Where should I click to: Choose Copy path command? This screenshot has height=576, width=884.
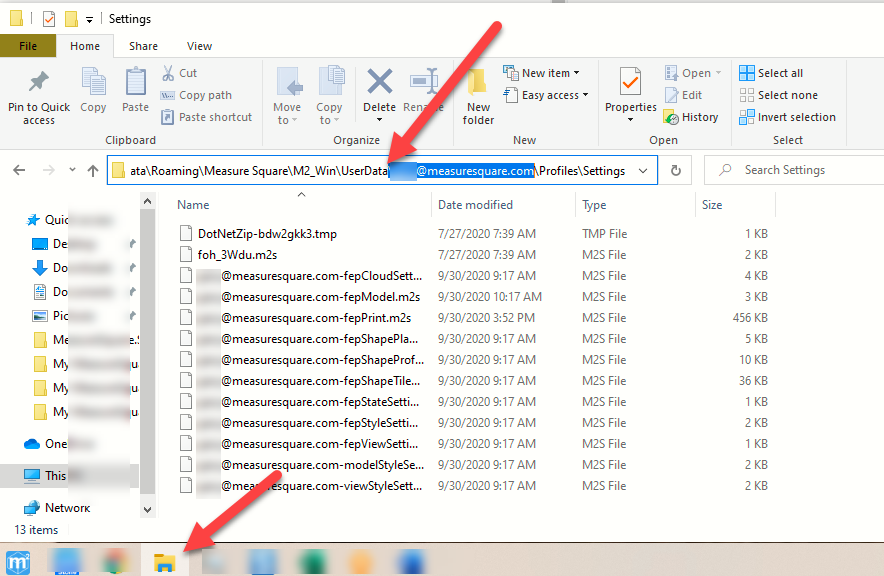pyautogui.click(x=196, y=95)
